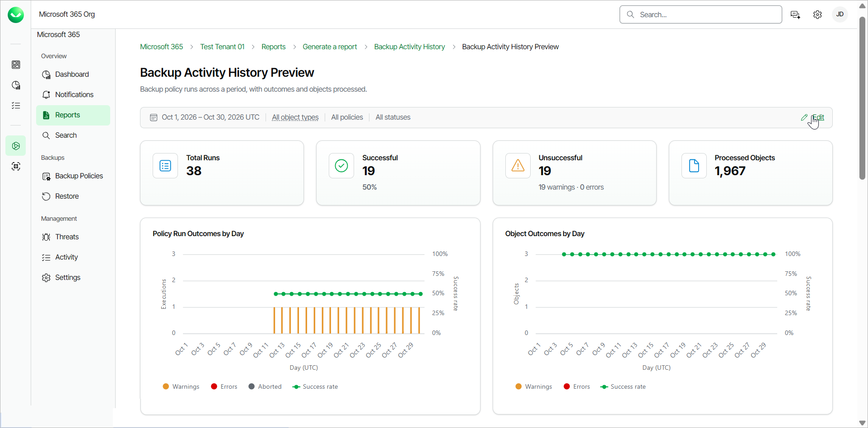
Task: Click the Oct 1 – Oct 30, 2026 date range
Action: pyautogui.click(x=210, y=117)
